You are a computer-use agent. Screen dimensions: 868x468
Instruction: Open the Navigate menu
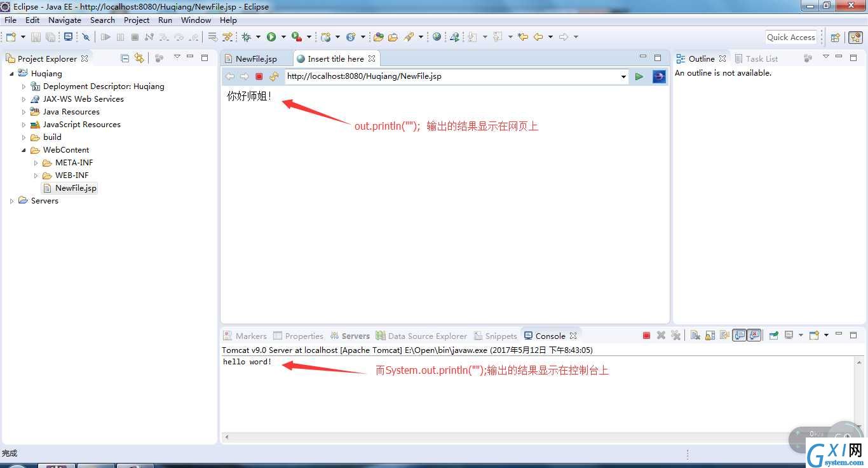(65, 20)
